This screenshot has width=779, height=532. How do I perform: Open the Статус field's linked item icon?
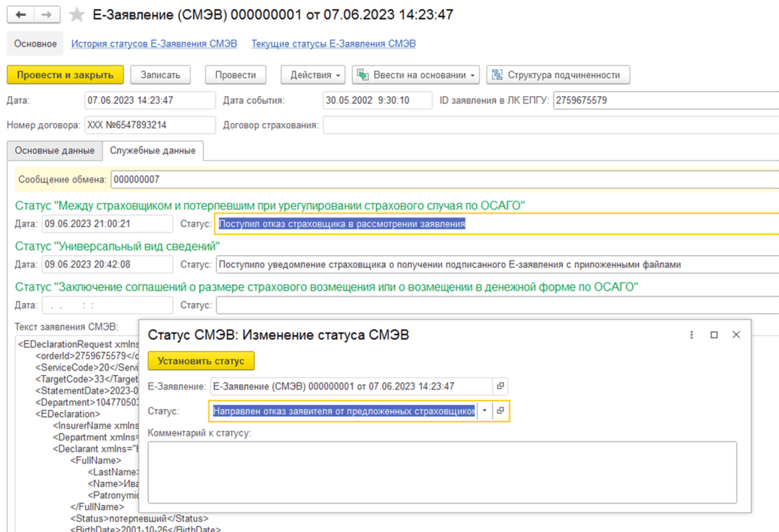point(500,411)
